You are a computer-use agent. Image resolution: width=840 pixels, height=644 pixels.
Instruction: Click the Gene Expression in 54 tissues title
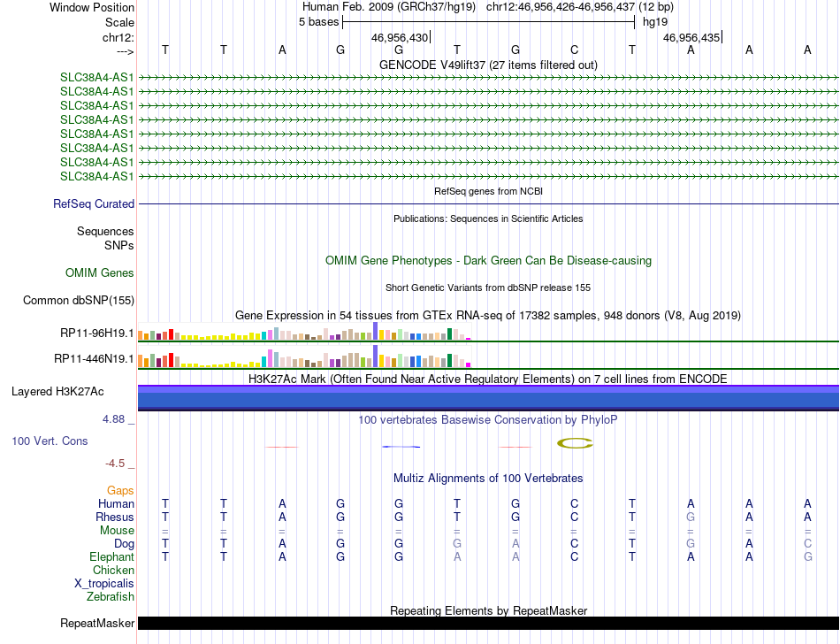[x=488, y=316]
